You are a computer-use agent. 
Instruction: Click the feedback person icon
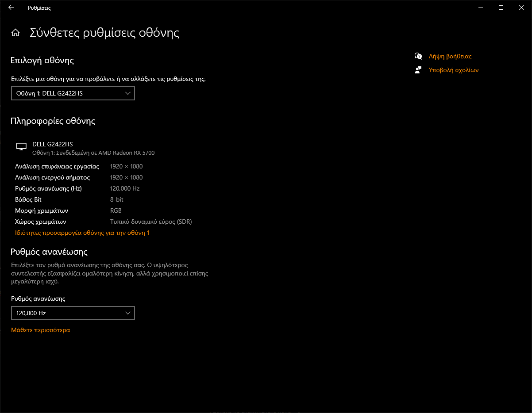[x=418, y=70]
